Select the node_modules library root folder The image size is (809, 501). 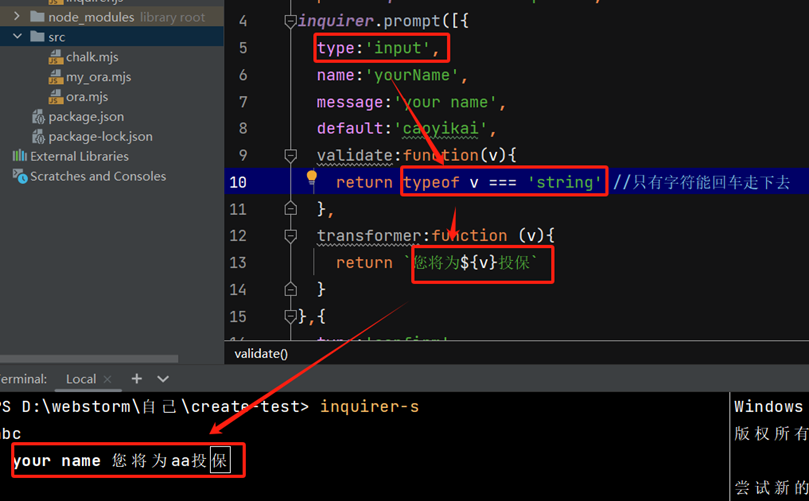(112, 17)
